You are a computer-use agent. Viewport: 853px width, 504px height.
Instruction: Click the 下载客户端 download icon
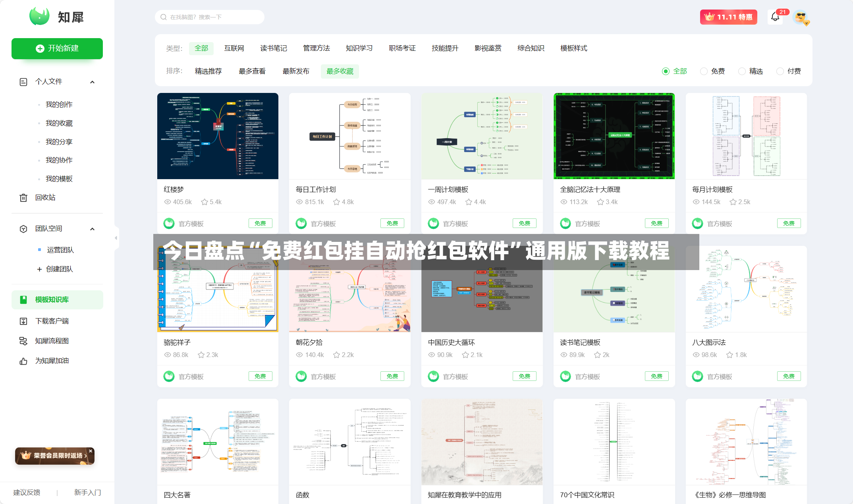(x=23, y=321)
